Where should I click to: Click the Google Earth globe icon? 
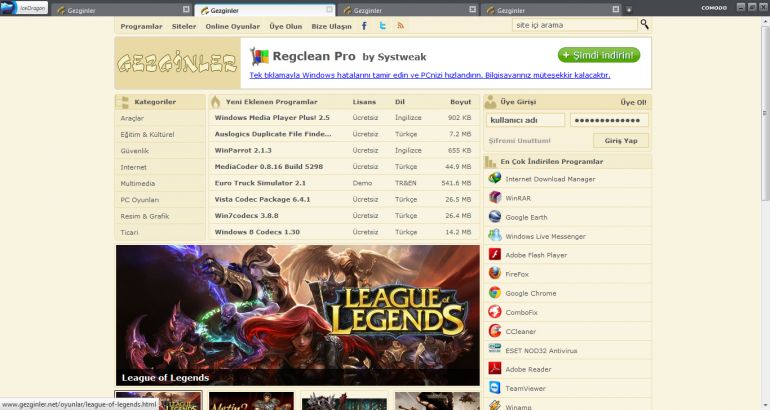click(x=495, y=217)
